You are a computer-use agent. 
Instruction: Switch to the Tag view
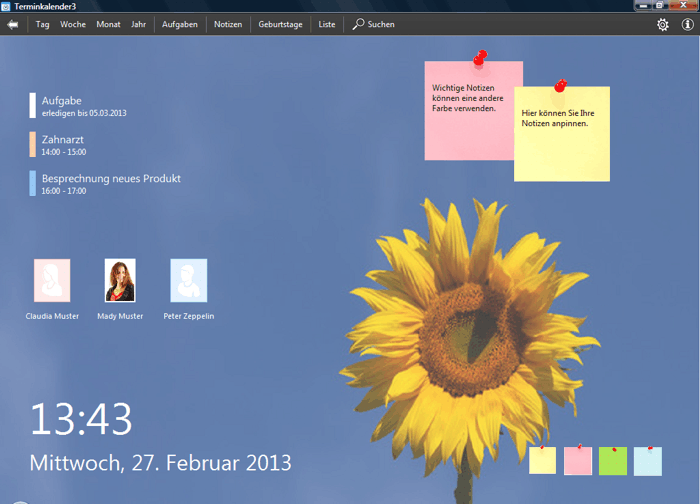43,24
